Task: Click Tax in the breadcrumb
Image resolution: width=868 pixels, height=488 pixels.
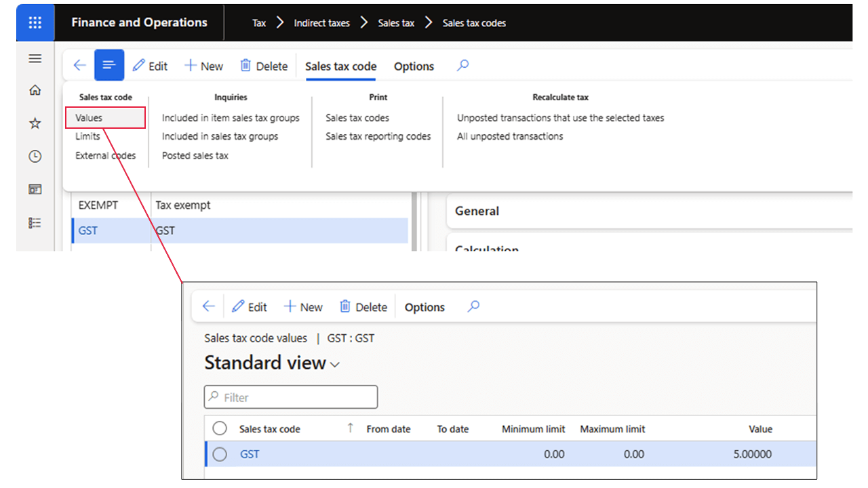Action: pyautogui.click(x=259, y=22)
